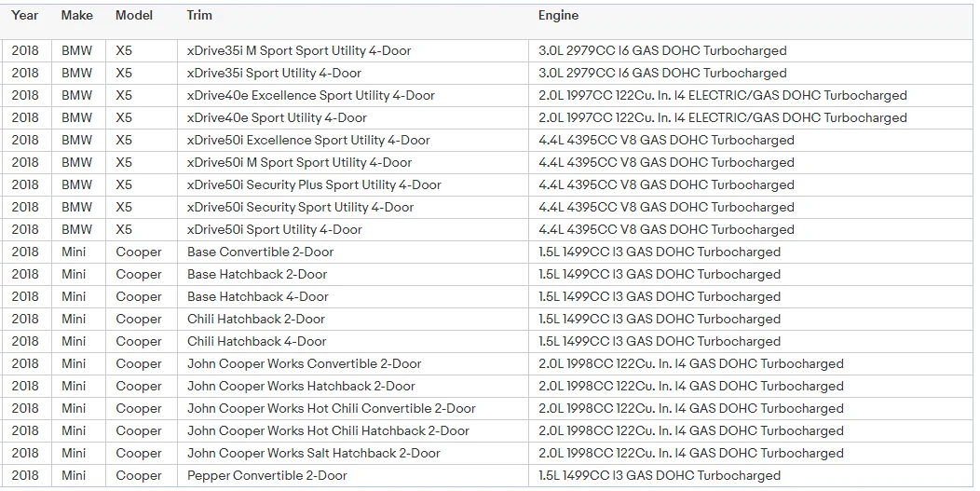The height and width of the screenshot is (491, 980).
Task: Select trim xDrive50i Sport Utility 4-Door
Action: pyautogui.click(x=275, y=229)
